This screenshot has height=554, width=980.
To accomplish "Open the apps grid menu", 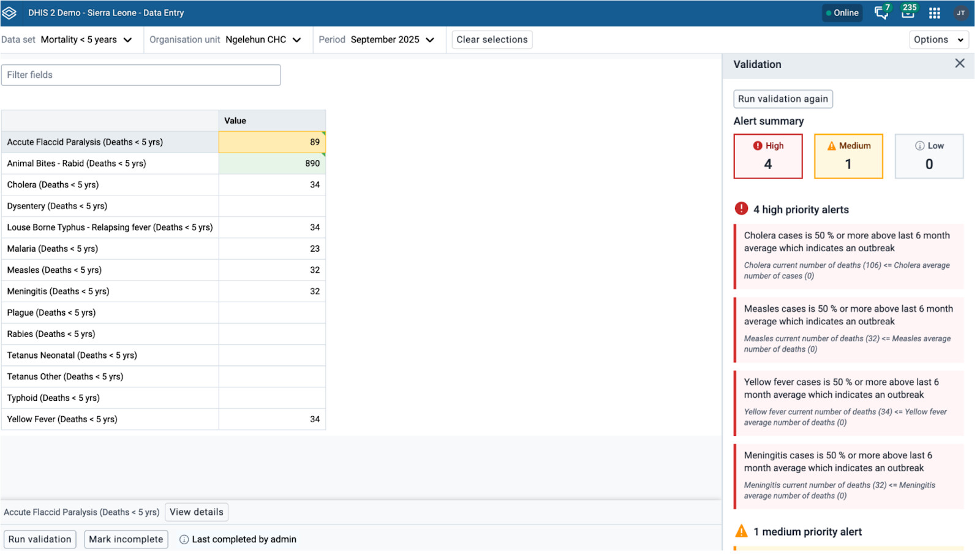I will (934, 13).
